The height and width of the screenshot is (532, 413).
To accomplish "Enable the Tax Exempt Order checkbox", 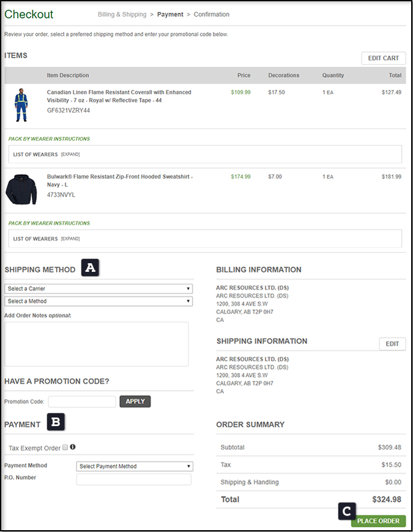I will 65,448.
